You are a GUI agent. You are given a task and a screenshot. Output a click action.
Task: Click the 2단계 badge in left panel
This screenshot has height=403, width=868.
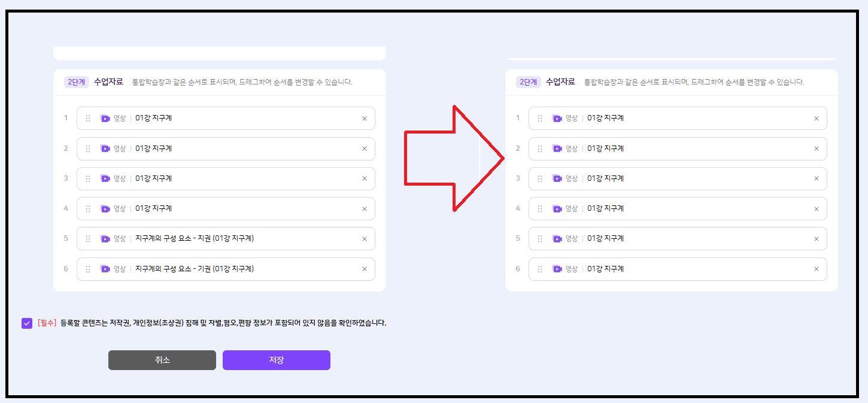pyautogui.click(x=77, y=82)
